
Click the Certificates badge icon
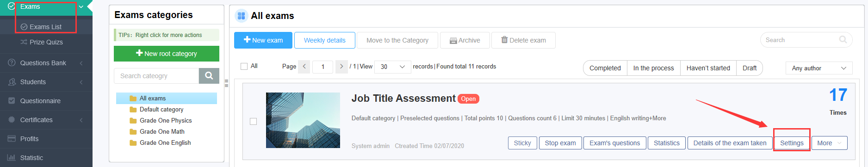coord(12,120)
